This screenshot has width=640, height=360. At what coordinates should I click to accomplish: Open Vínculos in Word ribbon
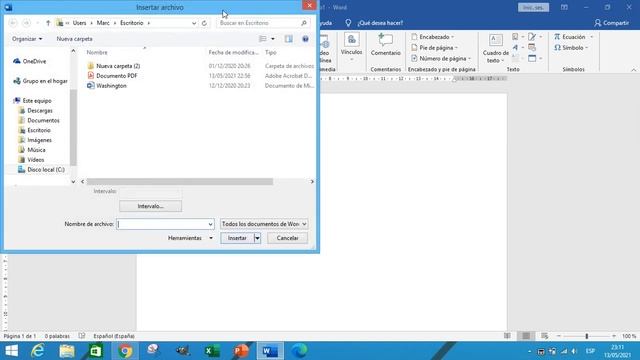(x=351, y=48)
